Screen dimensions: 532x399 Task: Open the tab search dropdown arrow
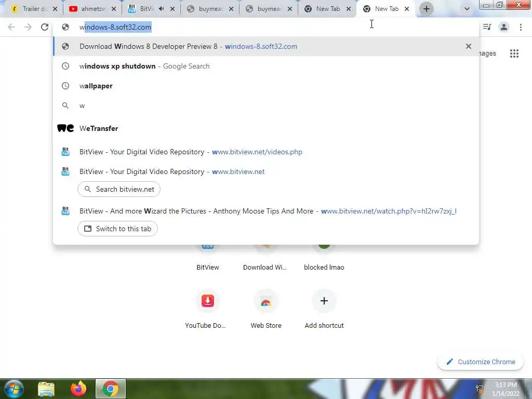tap(467, 9)
